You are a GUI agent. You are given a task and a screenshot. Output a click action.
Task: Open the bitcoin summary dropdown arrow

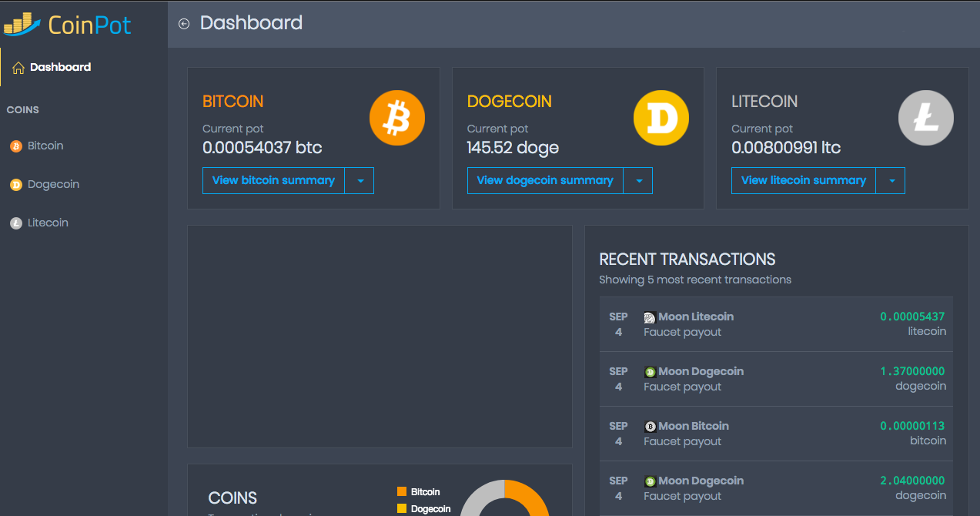point(360,181)
